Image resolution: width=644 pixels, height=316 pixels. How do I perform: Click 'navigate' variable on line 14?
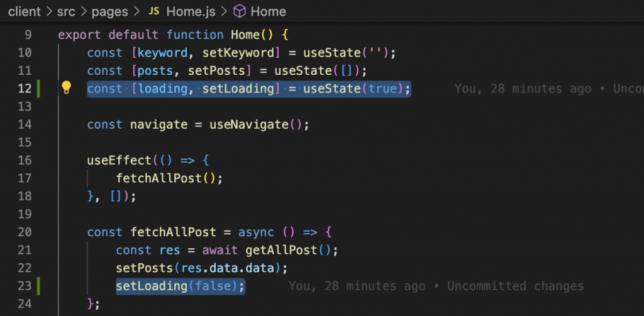click(159, 124)
